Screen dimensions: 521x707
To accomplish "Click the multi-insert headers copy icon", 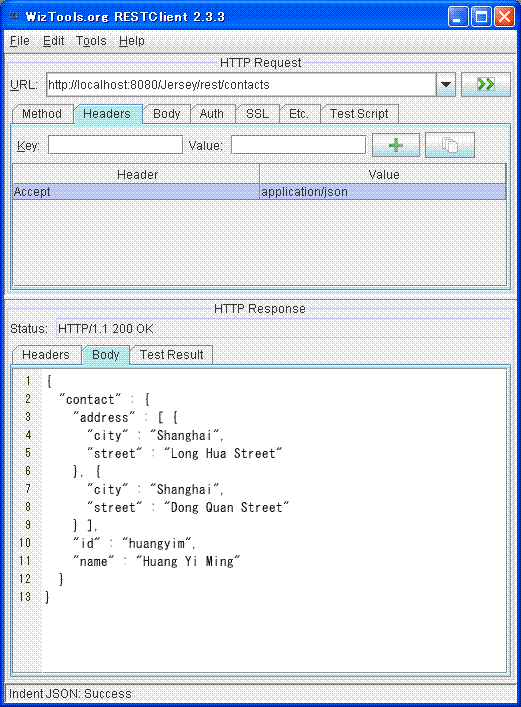I will (x=450, y=145).
